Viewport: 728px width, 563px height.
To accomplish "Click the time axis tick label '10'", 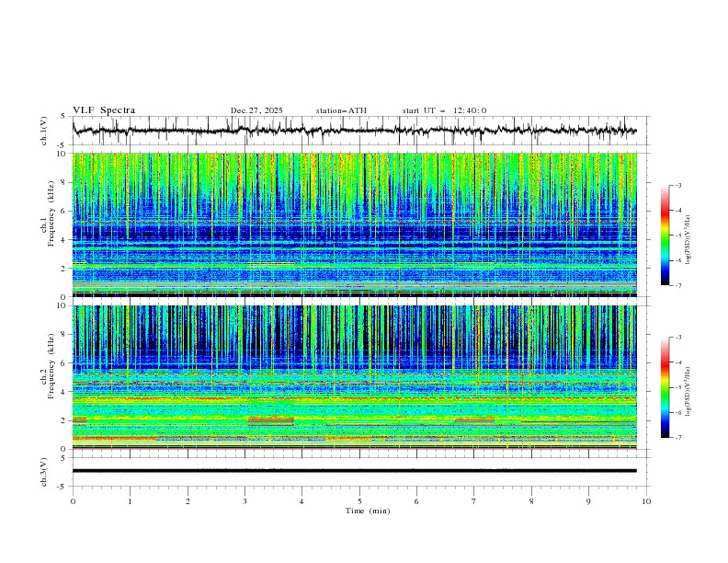I will coord(646,501).
